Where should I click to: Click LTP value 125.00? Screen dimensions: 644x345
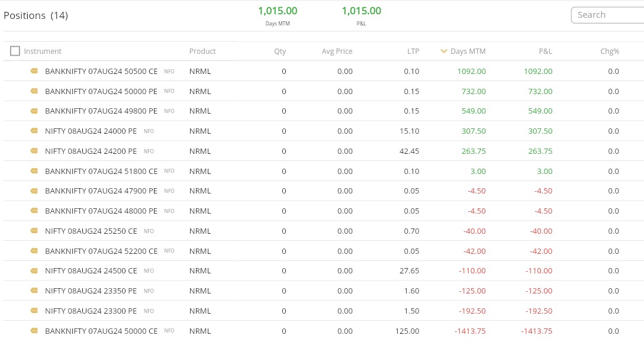tap(407, 331)
